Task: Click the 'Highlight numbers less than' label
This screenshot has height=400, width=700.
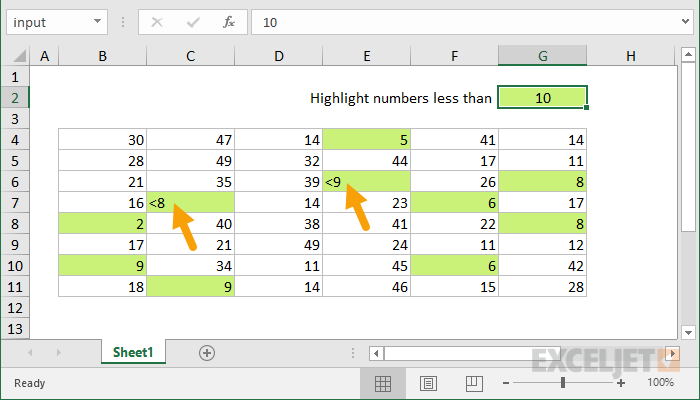Action: [401, 98]
